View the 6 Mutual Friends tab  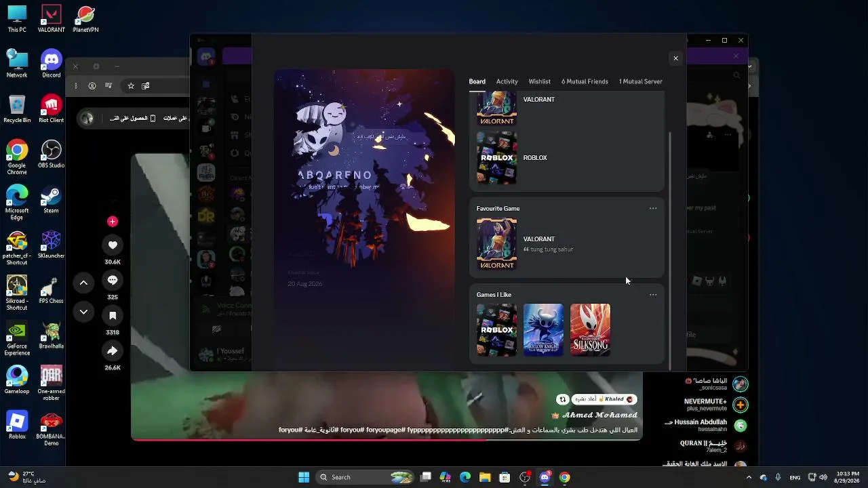pos(585,81)
